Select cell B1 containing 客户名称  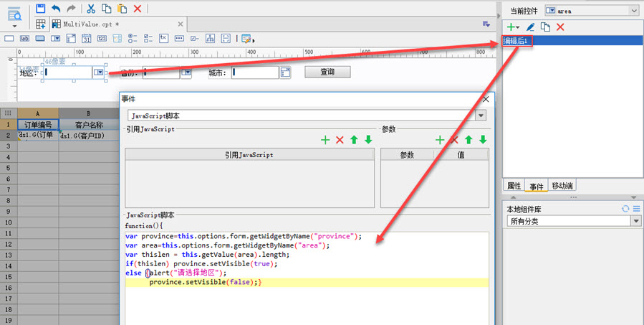tap(89, 124)
